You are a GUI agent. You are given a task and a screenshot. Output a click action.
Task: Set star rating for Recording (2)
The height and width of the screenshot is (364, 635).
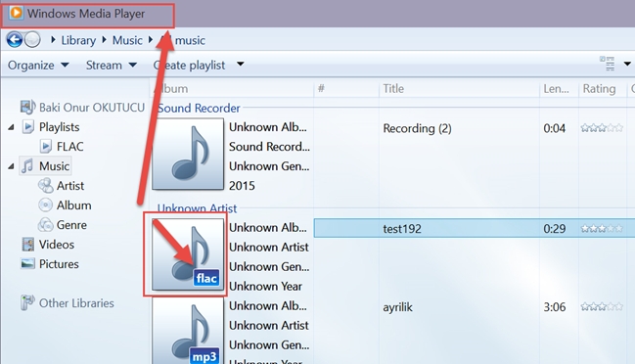point(602,128)
